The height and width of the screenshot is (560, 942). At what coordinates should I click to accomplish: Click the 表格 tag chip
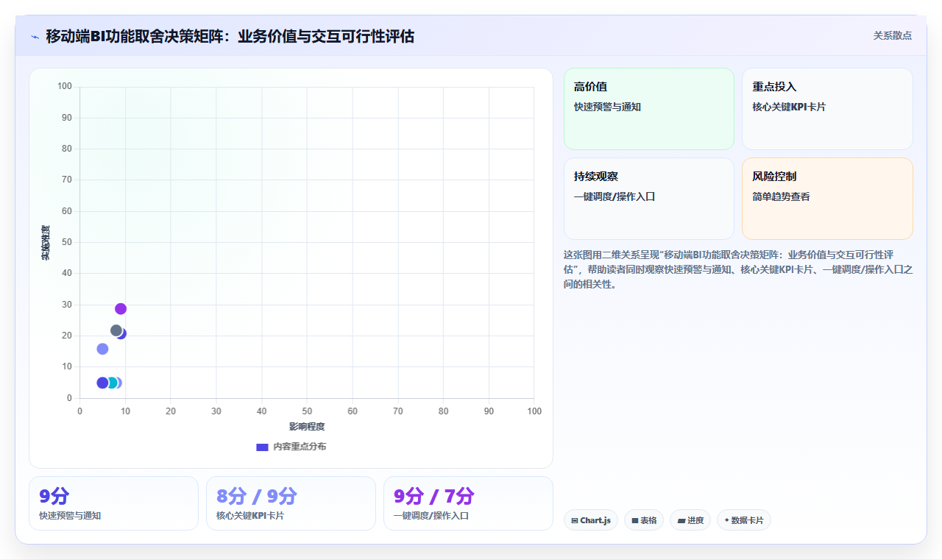[x=644, y=520]
